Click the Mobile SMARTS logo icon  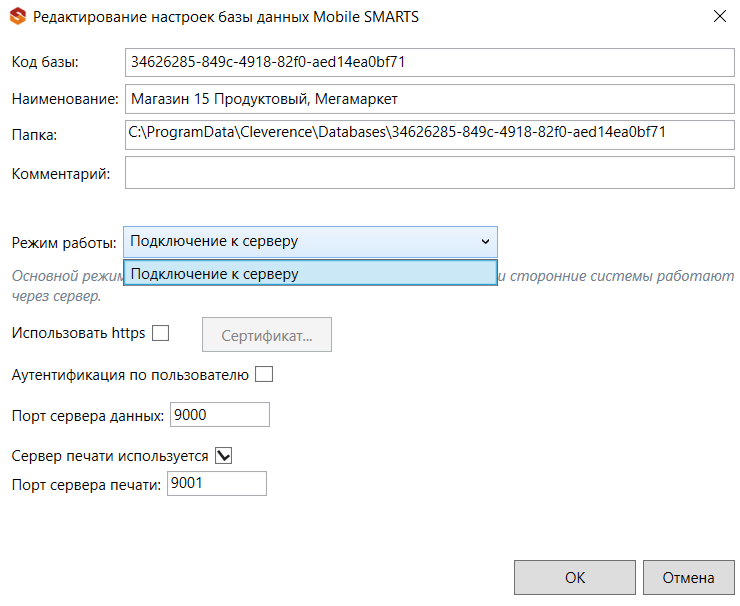pyautogui.click(x=18, y=17)
